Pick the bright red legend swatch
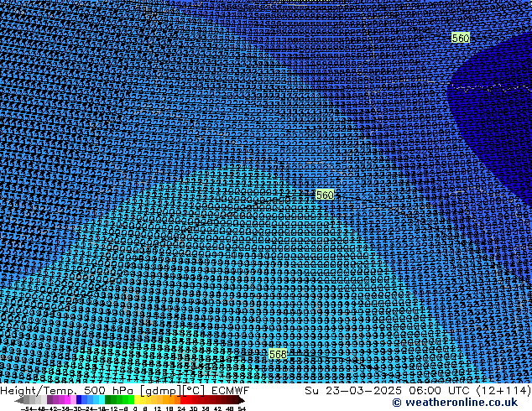 (x=183, y=399)
